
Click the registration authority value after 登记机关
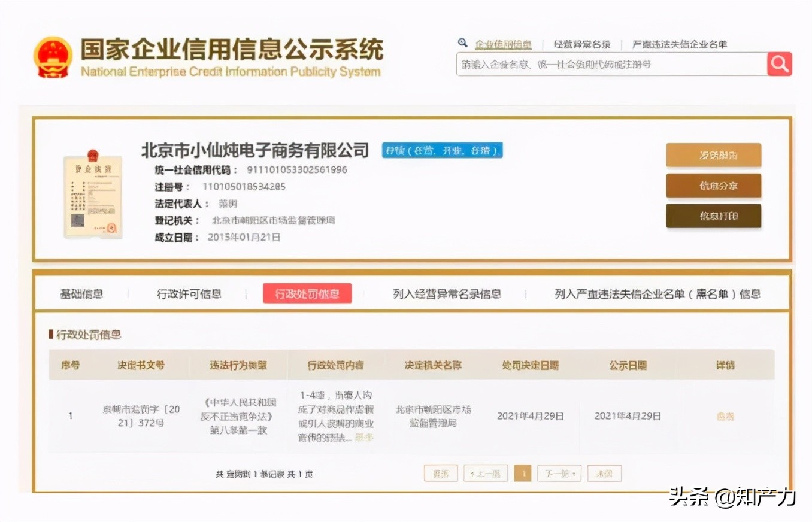click(274, 220)
